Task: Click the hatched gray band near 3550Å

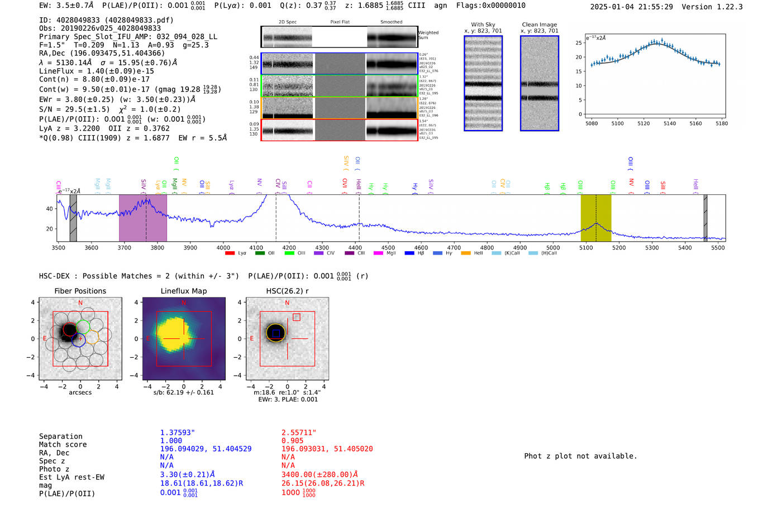Action: [x=73, y=218]
